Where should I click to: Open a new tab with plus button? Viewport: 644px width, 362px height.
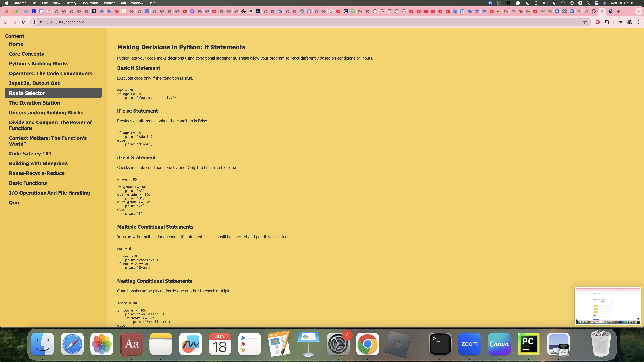[x=618, y=11]
